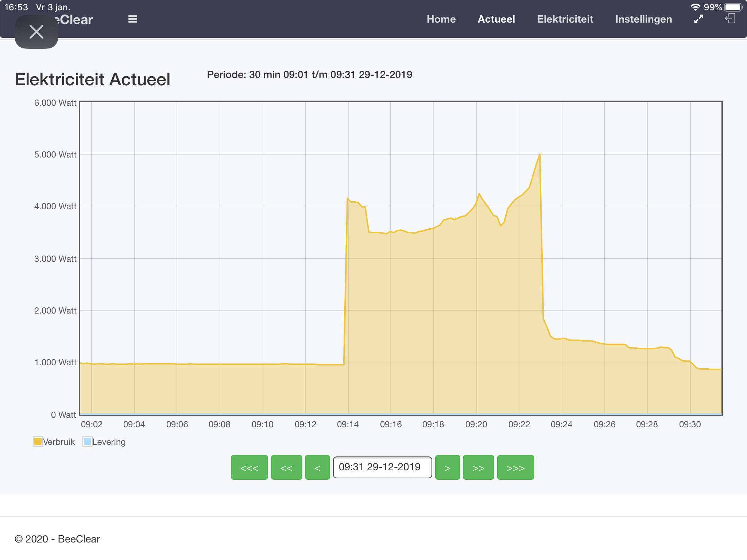Image resolution: width=747 pixels, height=560 pixels.
Task: Tap the fullscreen expand arrows icon
Action: (698, 19)
